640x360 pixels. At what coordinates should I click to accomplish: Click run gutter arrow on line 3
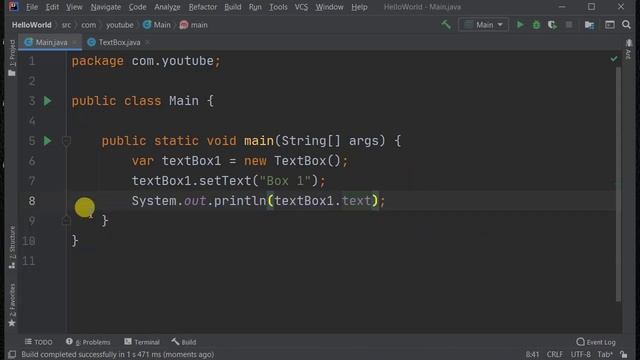click(48, 101)
